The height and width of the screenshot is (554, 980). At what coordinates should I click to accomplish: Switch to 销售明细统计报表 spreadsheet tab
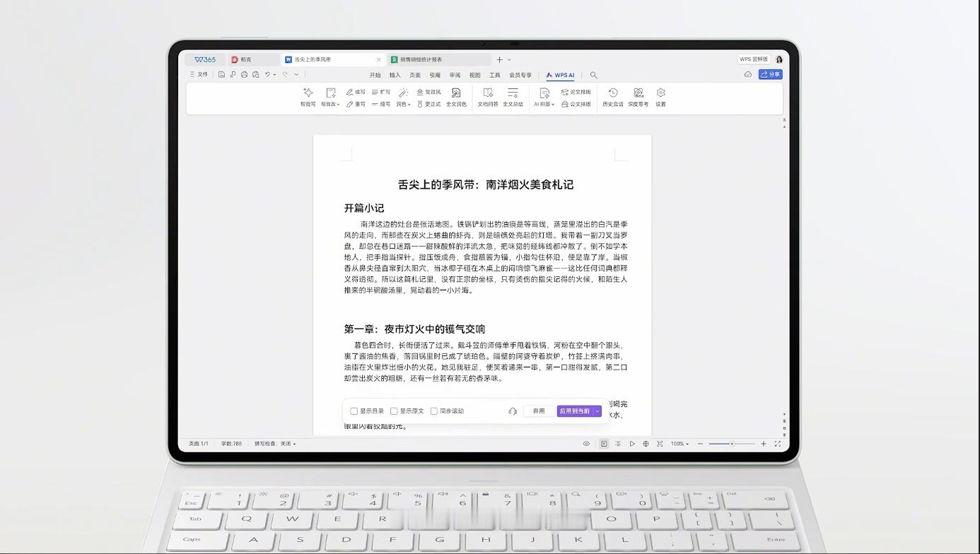coord(438,59)
